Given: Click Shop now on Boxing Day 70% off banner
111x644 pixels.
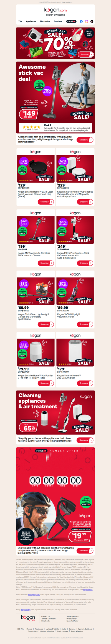Looking at the screenshot, I should [x=85, y=55].
